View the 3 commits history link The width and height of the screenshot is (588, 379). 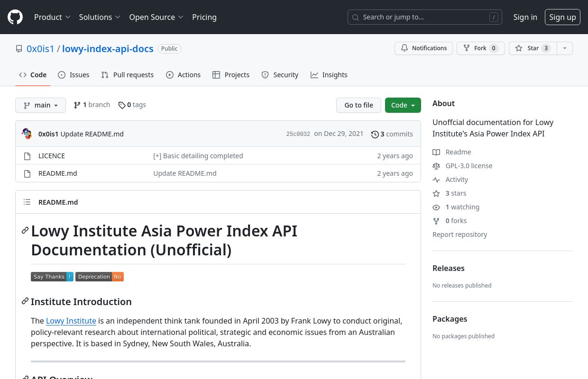pyautogui.click(x=392, y=134)
